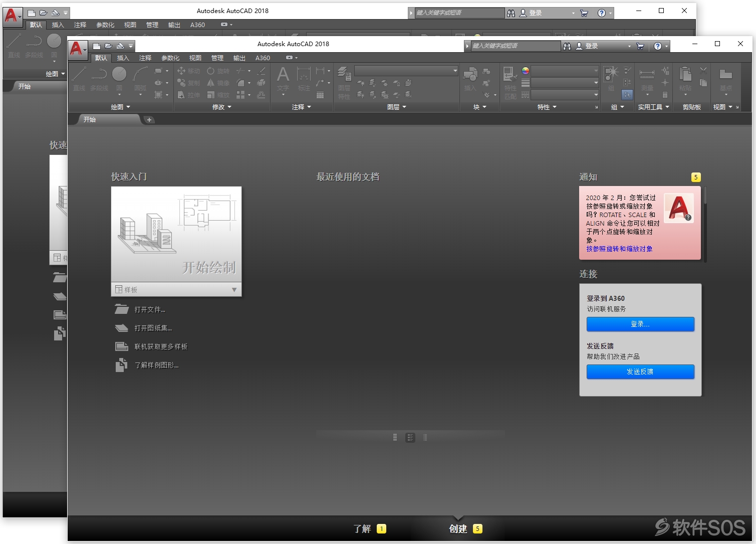Switch to right page layout toggle at bottom
756x544 pixels.
coord(425,438)
